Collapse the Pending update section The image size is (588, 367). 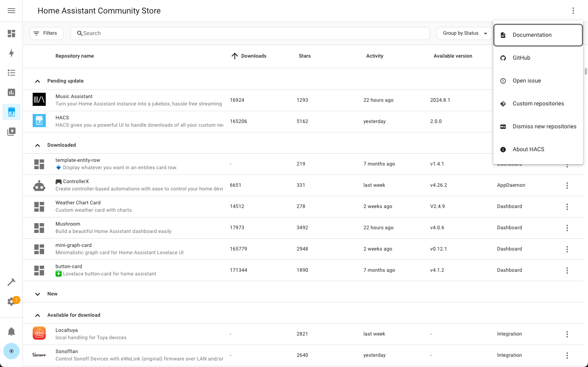(37, 81)
